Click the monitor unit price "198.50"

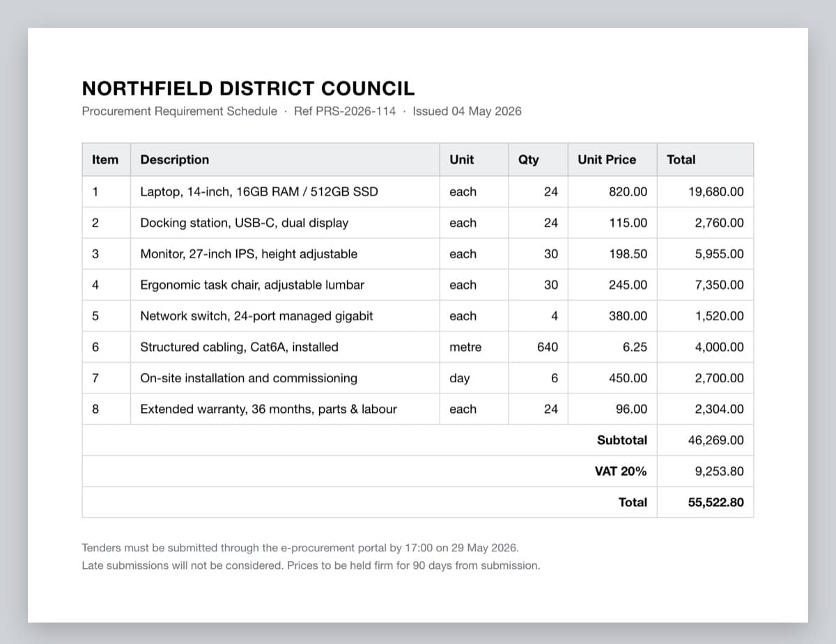point(628,254)
